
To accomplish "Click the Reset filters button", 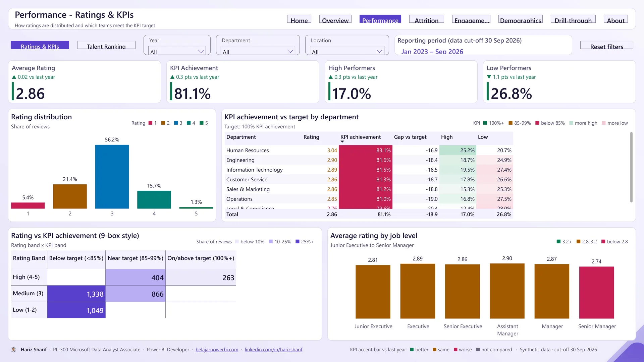I will pyautogui.click(x=607, y=45).
